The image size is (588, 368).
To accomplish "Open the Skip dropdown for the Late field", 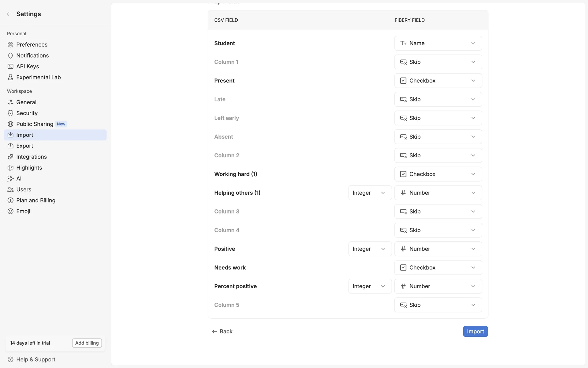I will coord(438,99).
